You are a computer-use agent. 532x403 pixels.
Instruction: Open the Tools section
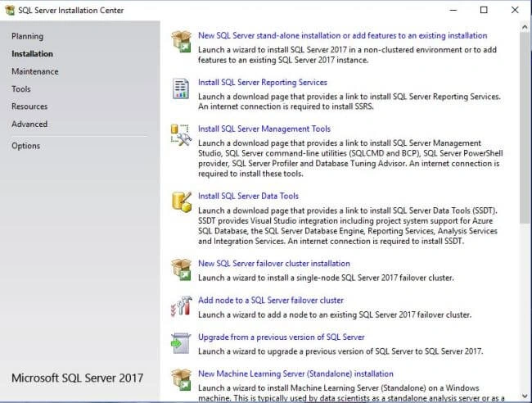tap(21, 89)
